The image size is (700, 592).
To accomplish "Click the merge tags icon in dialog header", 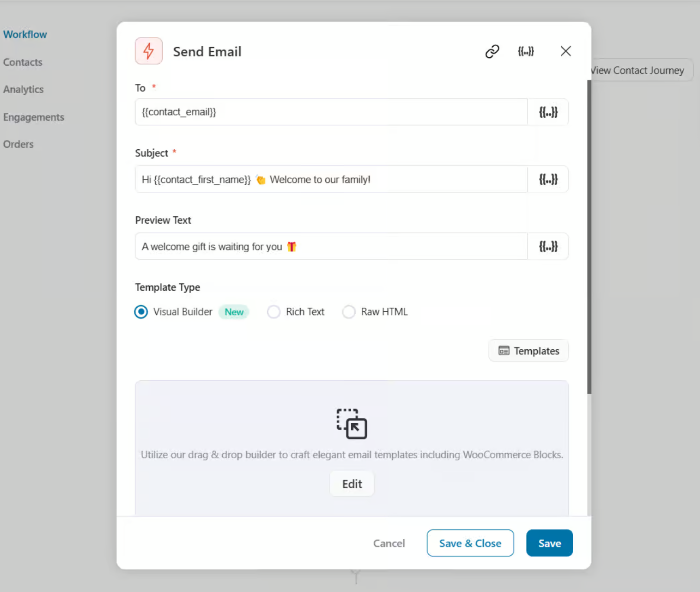I will coord(526,51).
